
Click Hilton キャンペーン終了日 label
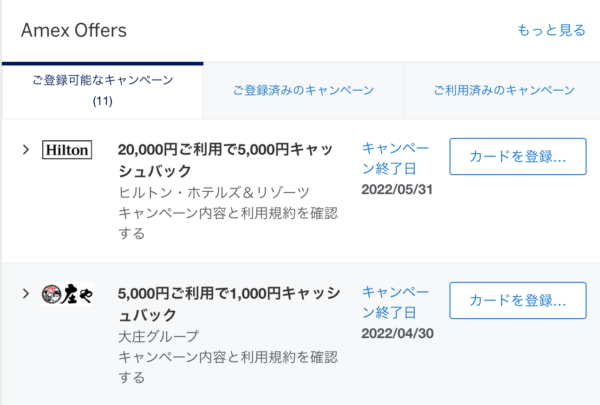395,158
